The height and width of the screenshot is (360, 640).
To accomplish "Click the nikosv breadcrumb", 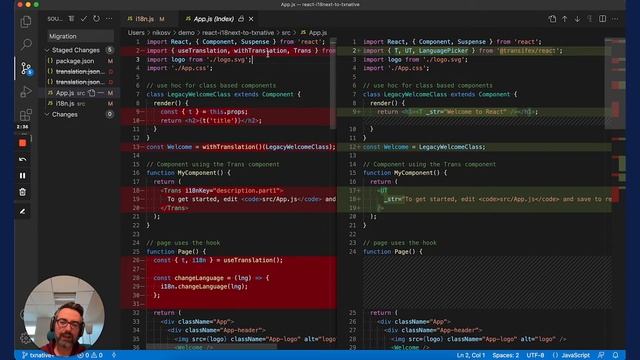I will coord(161,32).
